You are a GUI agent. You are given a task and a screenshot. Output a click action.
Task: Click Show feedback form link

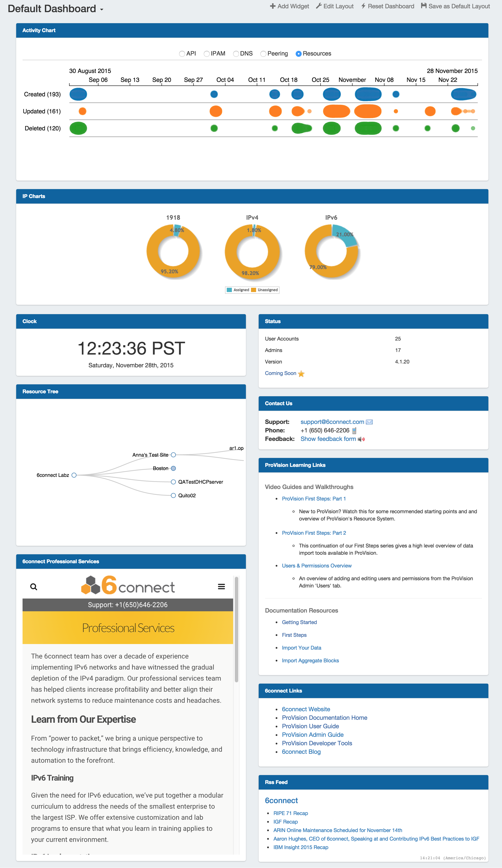pos(328,439)
